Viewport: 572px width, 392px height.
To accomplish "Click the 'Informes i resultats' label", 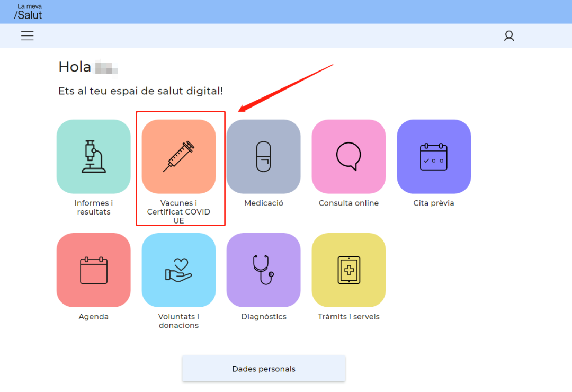I will coord(93,207).
